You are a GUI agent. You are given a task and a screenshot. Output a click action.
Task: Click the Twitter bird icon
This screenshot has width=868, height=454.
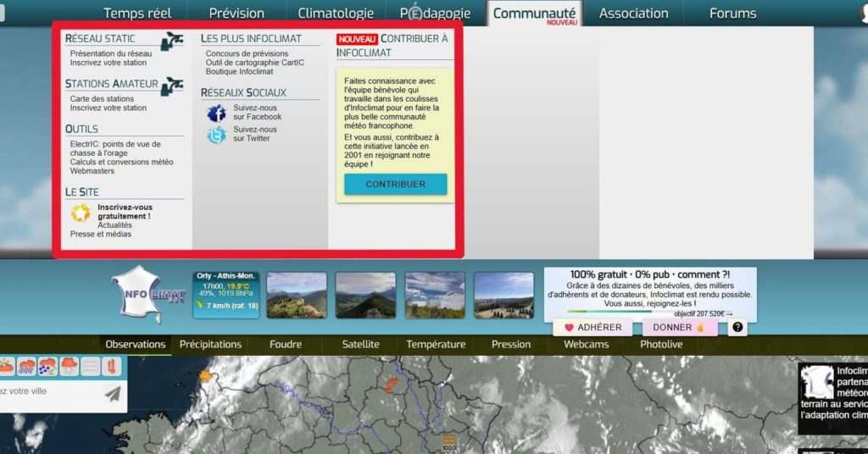(216, 135)
